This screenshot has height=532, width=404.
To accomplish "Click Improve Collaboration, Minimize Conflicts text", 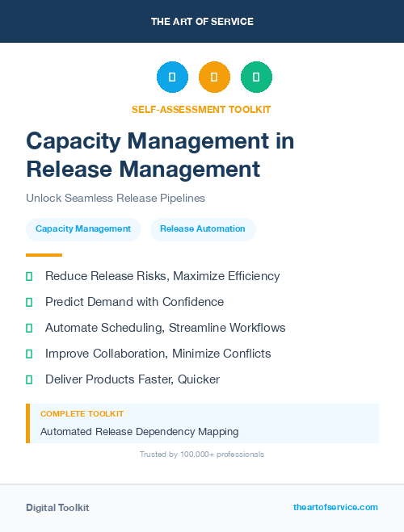I will (x=158, y=354).
